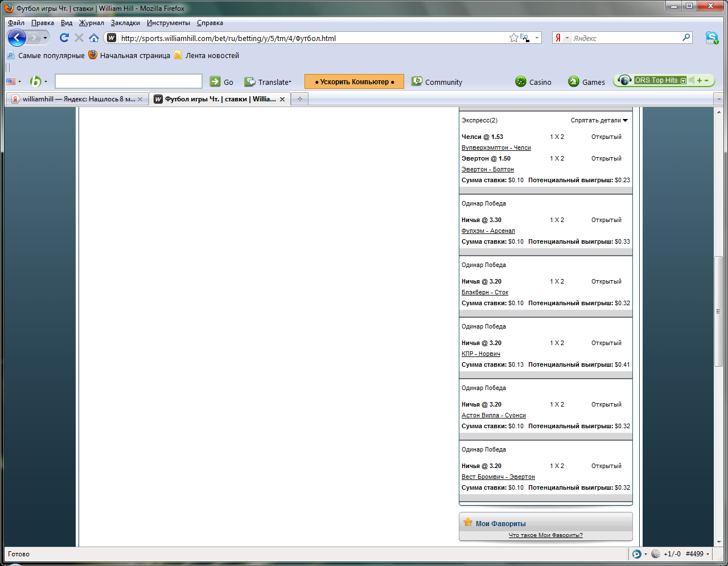Screen dimensions: 728x566
Task: Collapse bet details via 'Спрятать детали'
Action: tap(599, 120)
